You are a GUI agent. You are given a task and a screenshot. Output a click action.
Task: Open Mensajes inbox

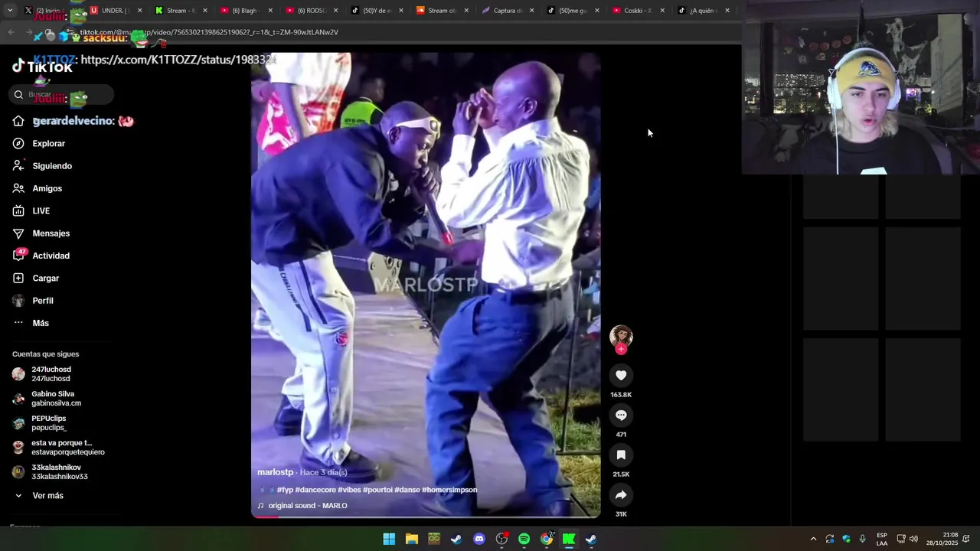tap(51, 233)
